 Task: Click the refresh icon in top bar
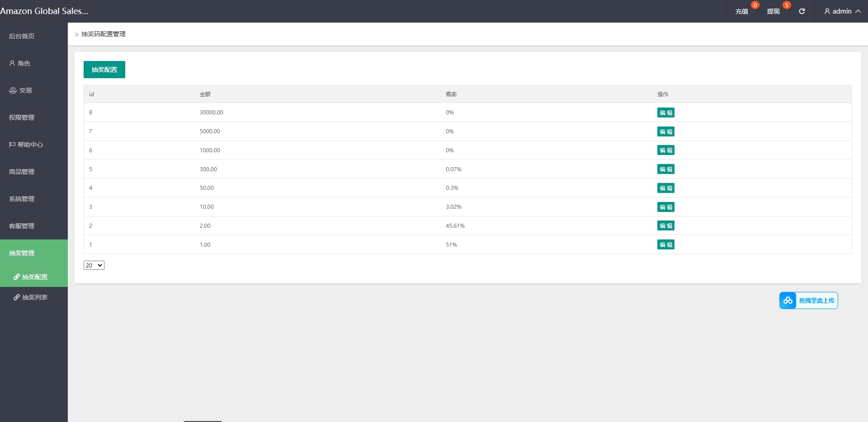pos(802,11)
